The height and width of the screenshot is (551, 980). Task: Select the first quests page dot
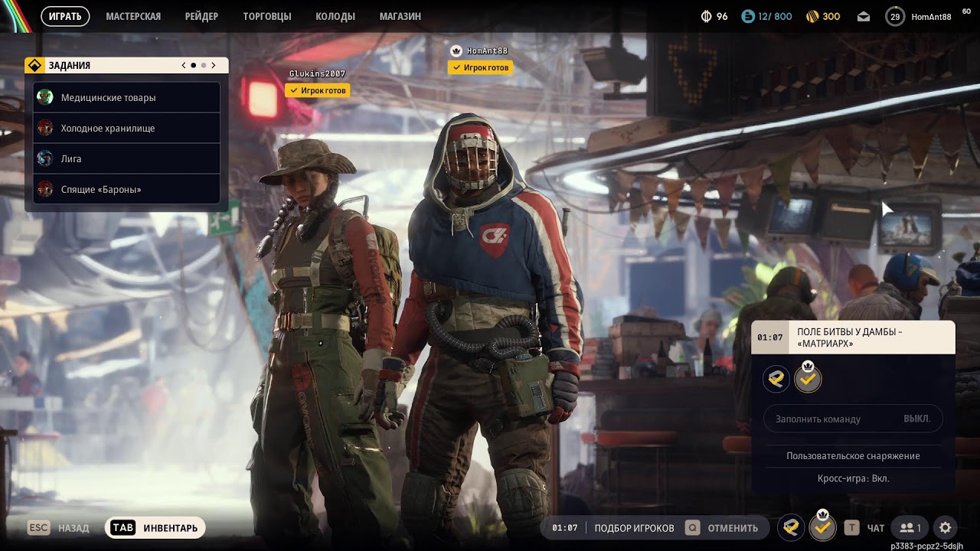(193, 66)
